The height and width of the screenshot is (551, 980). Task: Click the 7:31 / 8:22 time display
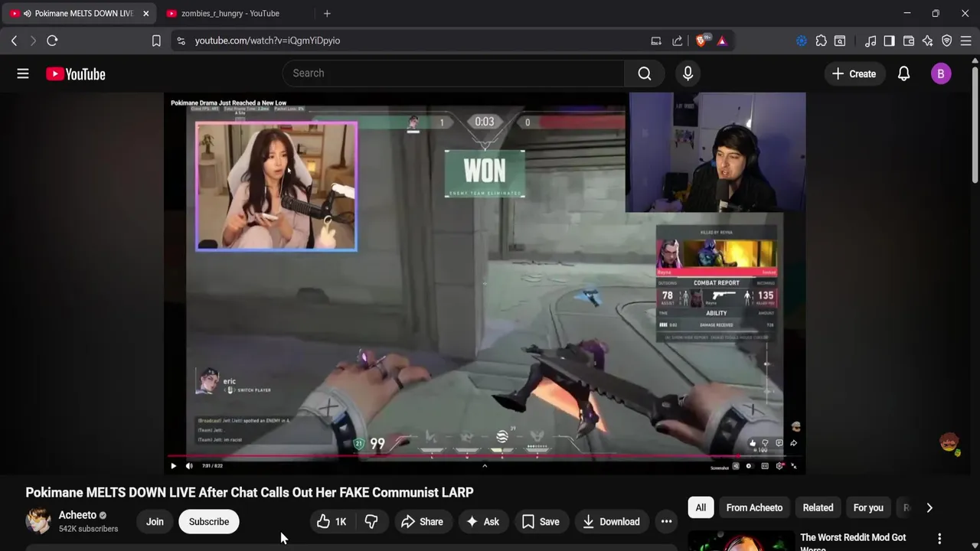212,465
